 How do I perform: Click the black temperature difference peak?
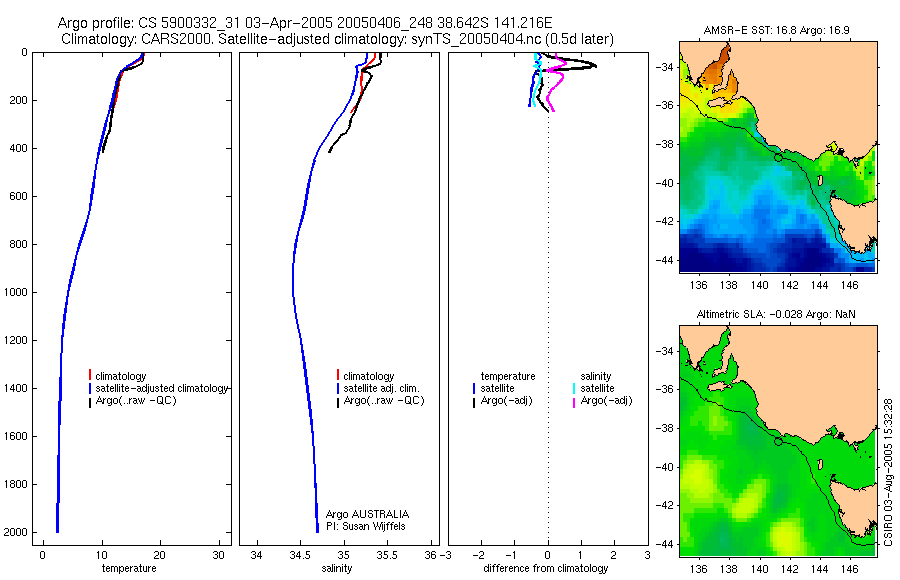click(x=593, y=65)
